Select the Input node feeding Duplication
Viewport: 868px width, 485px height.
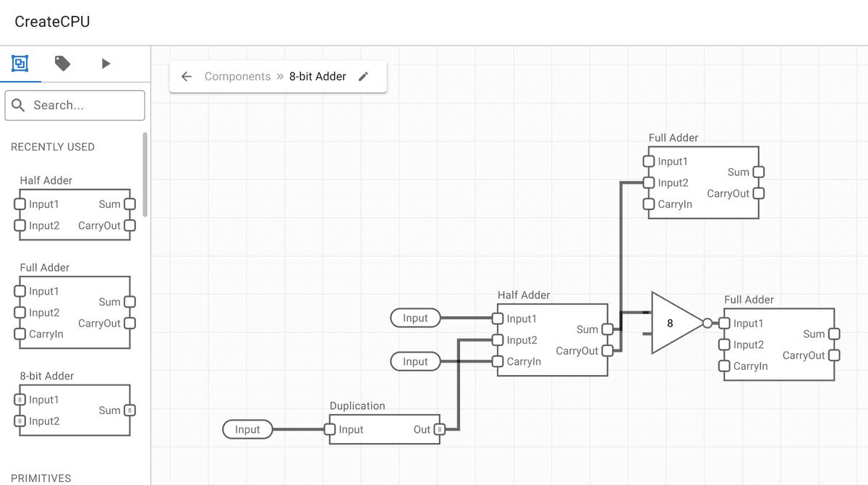247,429
